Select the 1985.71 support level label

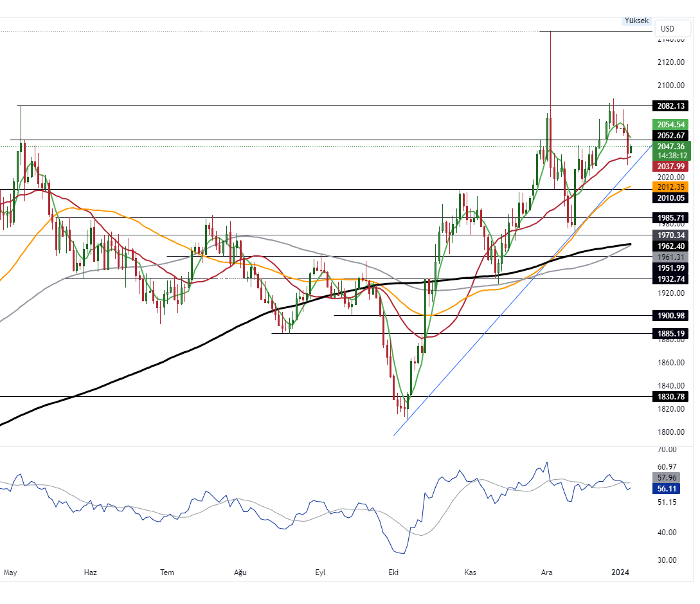click(670, 217)
